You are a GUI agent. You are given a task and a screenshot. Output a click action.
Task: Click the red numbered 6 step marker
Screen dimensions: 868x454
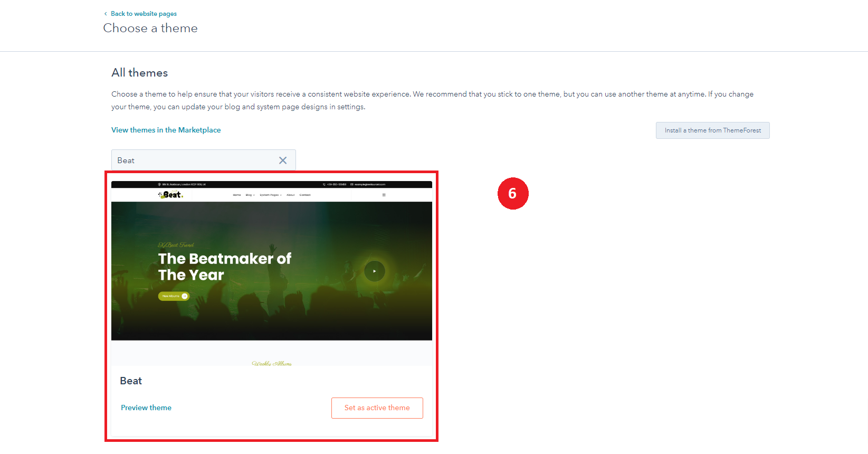point(512,193)
